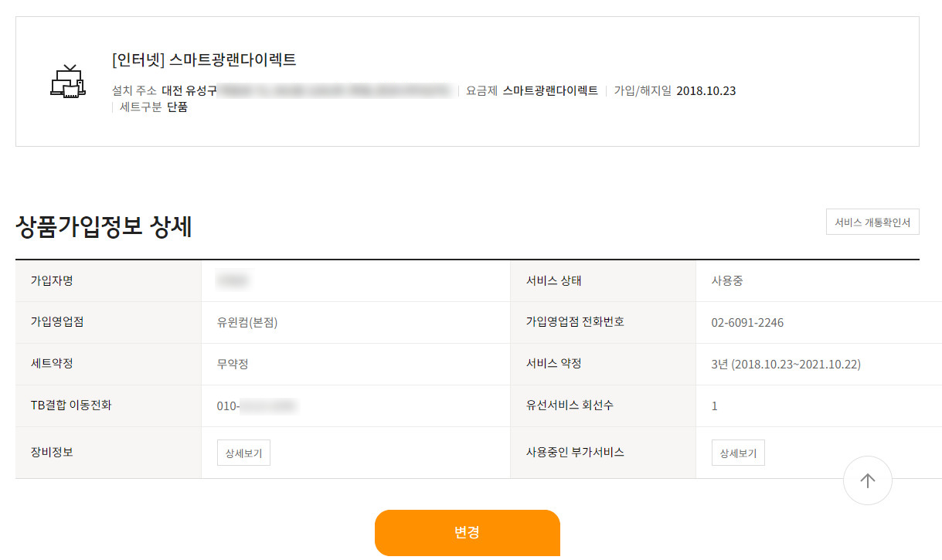The height and width of the screenshot is (560, 942).
Task: Click the [인터넷] 스마트광랜다이렉트 product title
Action: (204, 59)
